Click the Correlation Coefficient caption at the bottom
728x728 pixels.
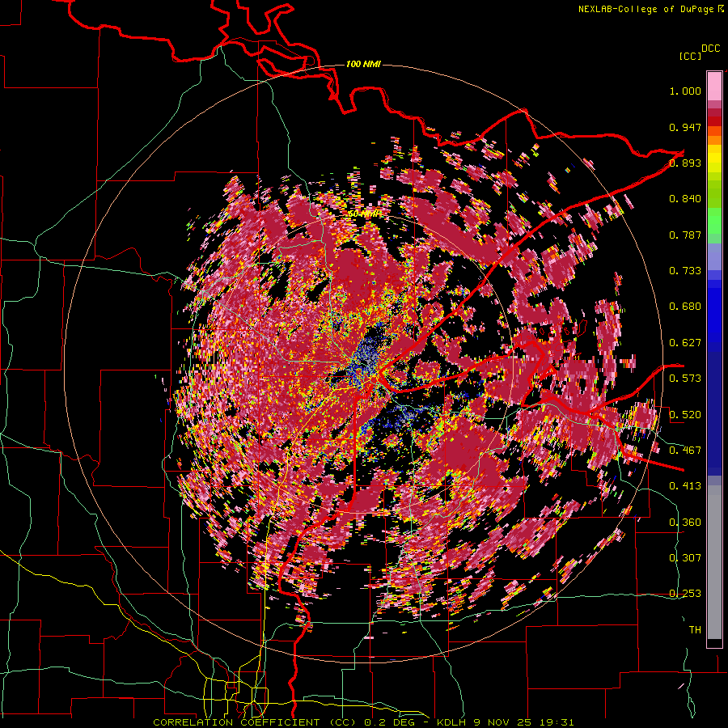(x=363, y=722)
